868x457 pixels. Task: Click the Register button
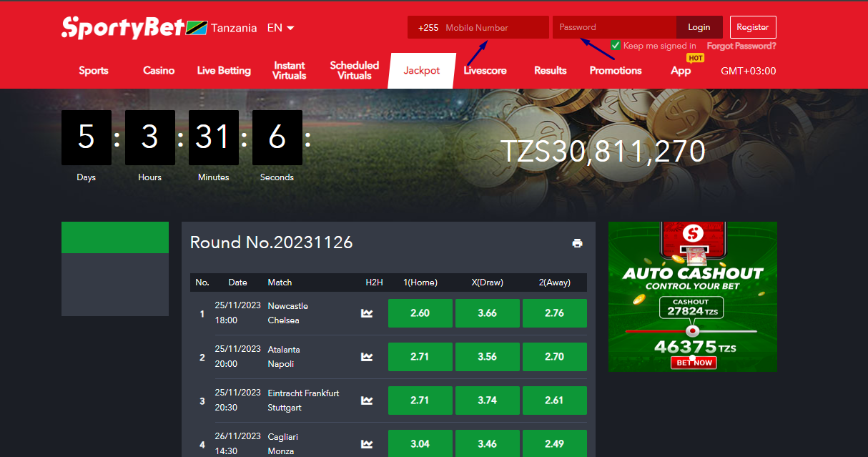[753, 27]
